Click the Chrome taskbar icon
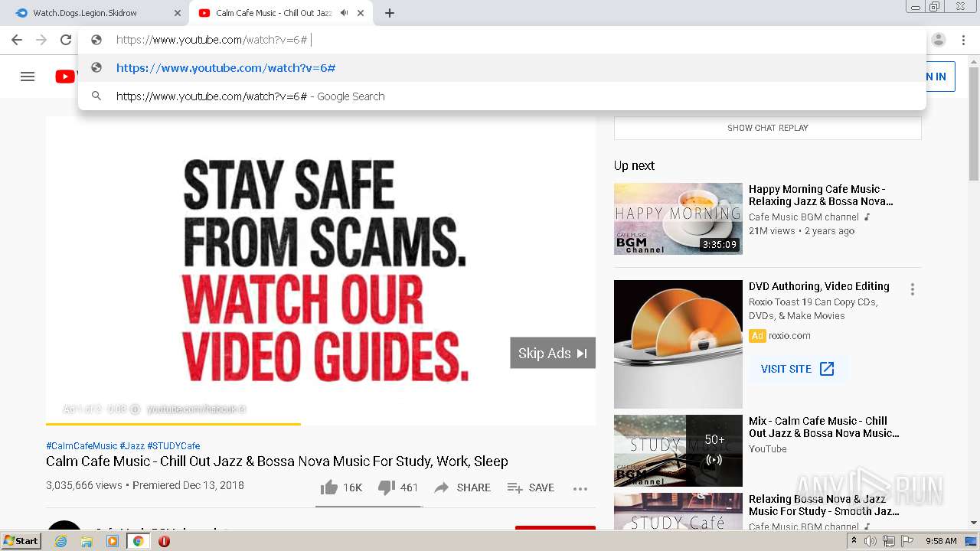Viewport: 980px width, 551px height. tap(139, 541)
